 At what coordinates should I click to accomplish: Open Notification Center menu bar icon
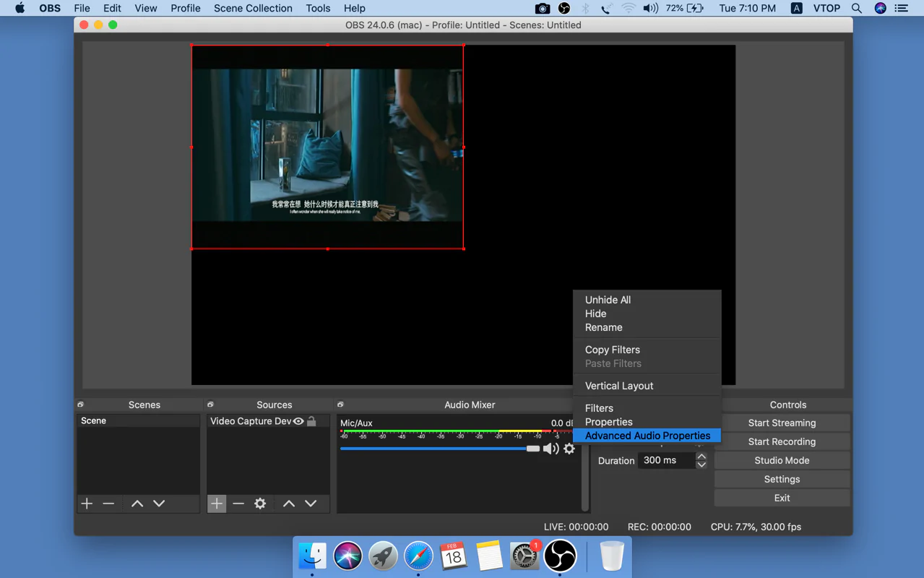coord(902,8)
